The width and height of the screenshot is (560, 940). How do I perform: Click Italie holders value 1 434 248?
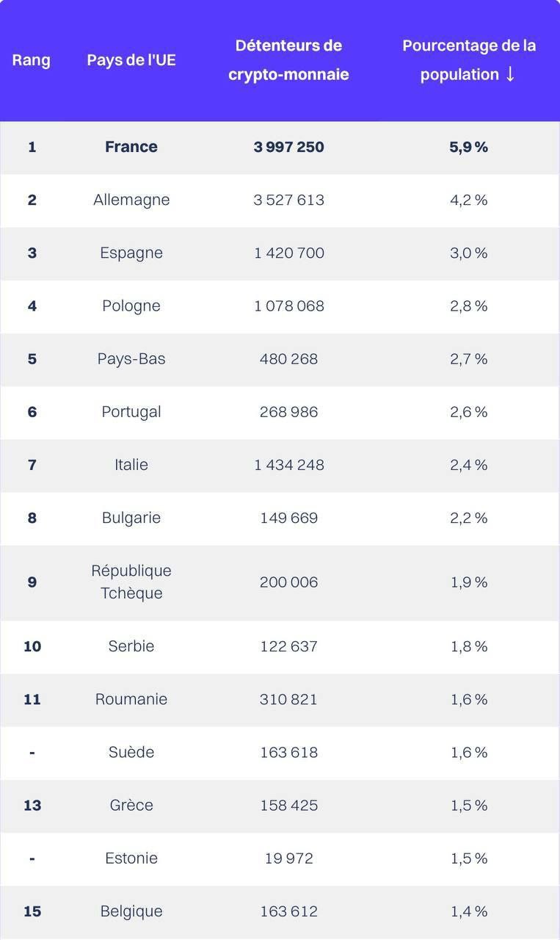(x=288, y=465)
